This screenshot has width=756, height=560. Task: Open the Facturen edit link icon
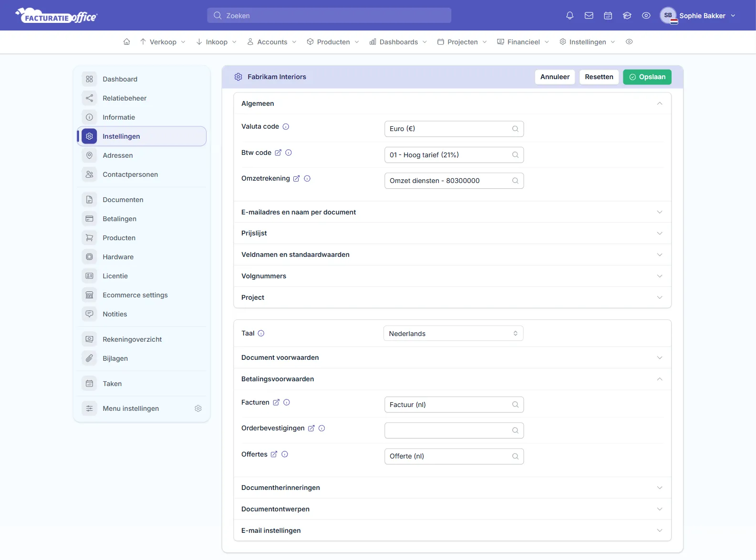tap(276, 402)
